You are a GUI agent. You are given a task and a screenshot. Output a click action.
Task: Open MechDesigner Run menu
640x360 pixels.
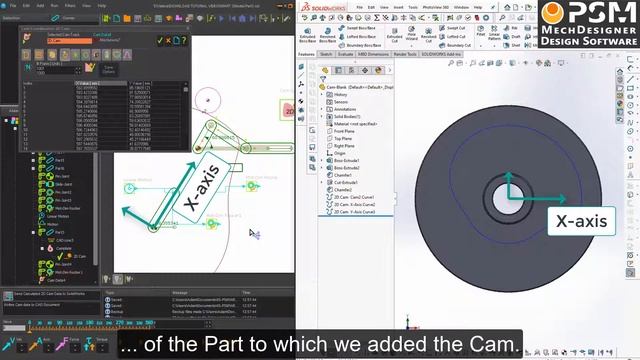point(54,6)
